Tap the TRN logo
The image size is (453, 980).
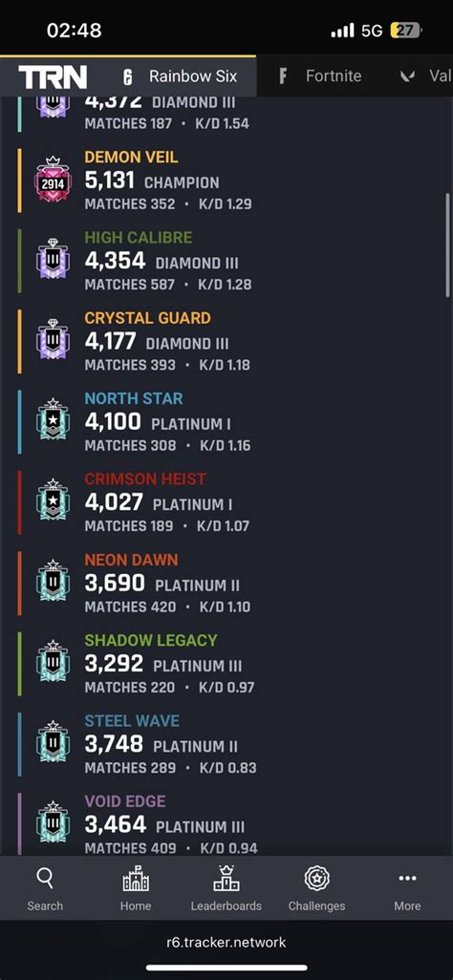53,76
